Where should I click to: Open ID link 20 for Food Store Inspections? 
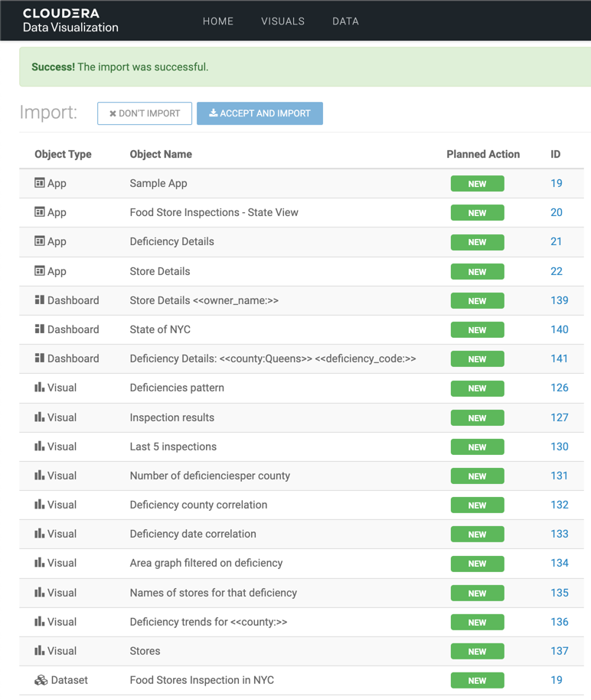click(556, 212)
